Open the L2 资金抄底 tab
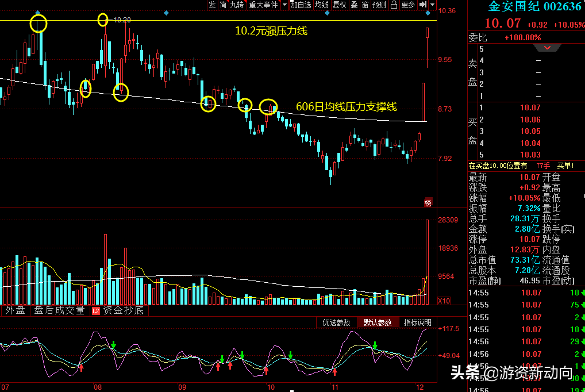 118,310
